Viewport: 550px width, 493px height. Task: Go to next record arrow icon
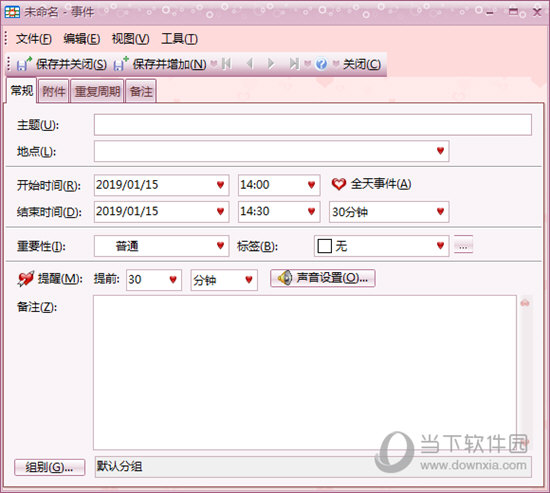[271, 64]
